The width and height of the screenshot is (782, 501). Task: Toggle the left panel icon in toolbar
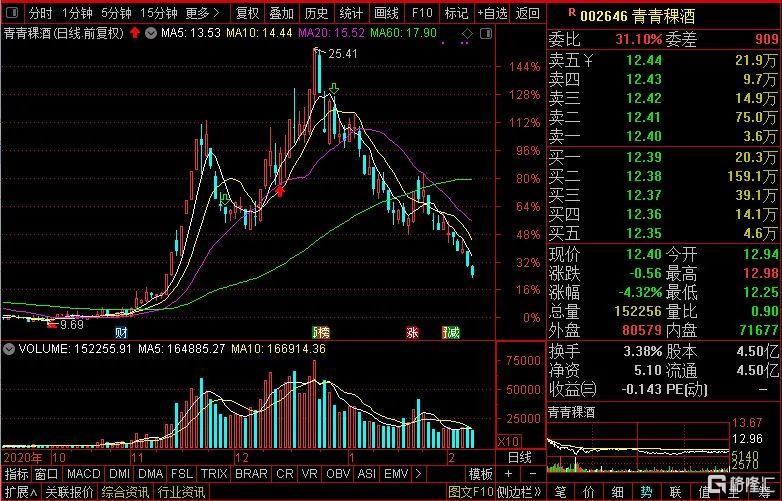pos(11,13)
